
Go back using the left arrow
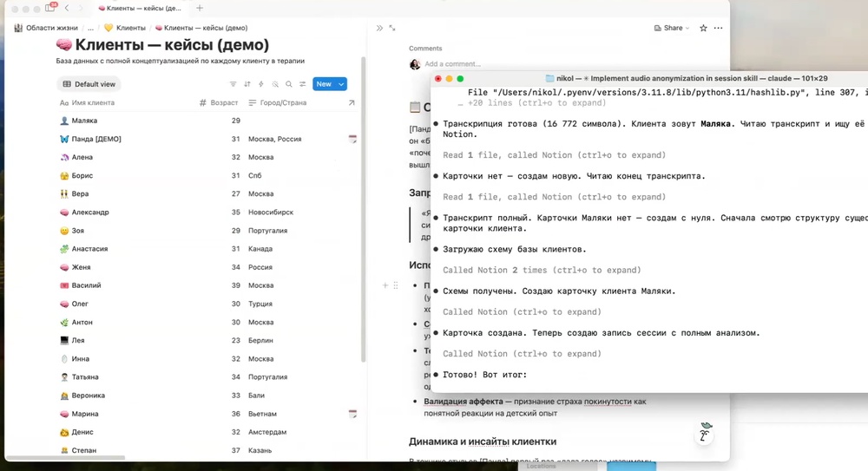67,8
